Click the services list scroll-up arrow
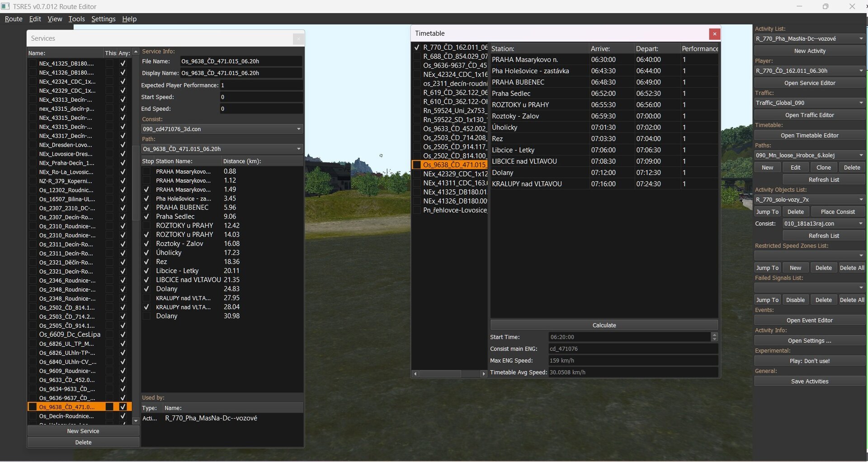This screenshot has width=868, height=462. (136, 52)
